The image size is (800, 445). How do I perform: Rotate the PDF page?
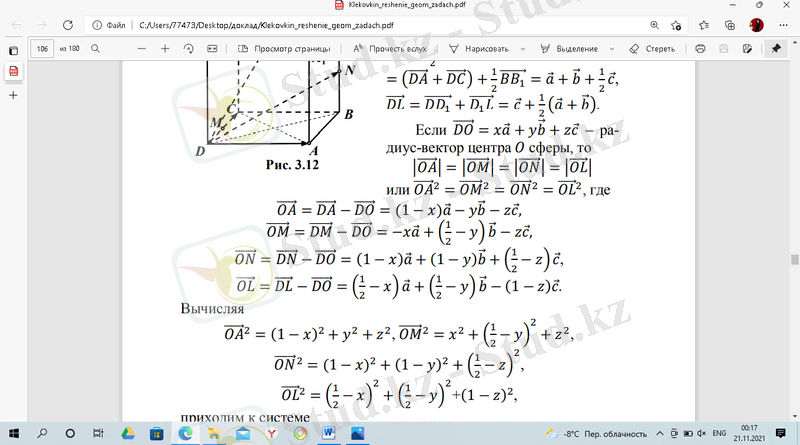click(188, 48)
